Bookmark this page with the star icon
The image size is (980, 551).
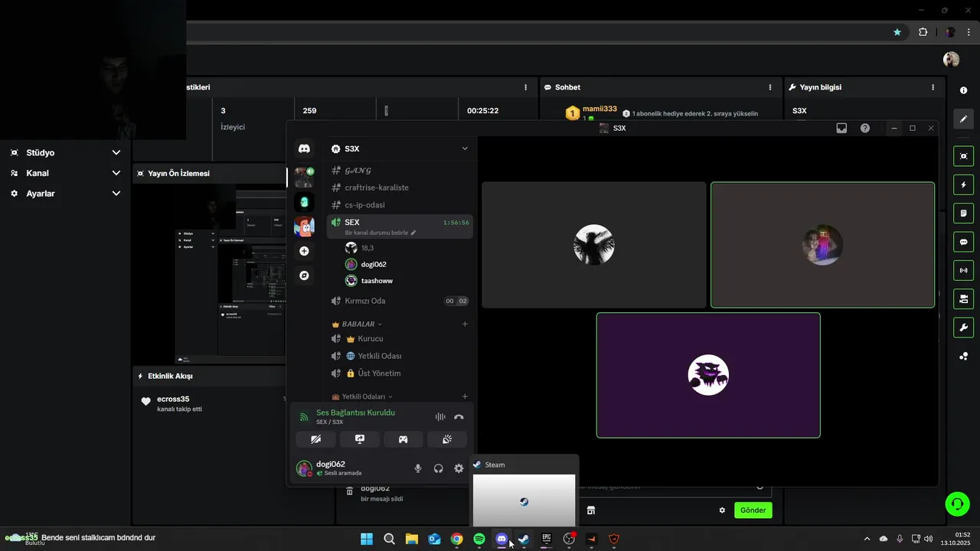tap(897, 32)
